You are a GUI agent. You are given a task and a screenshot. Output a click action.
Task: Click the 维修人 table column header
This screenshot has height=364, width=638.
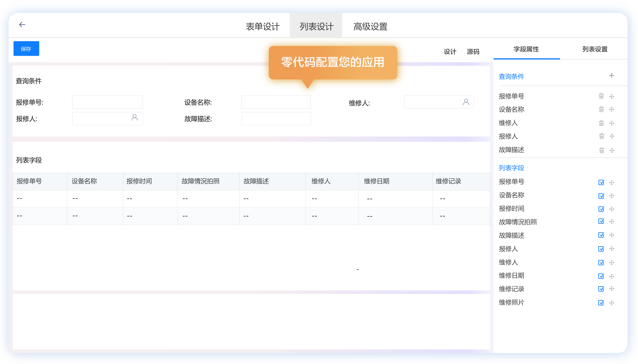tap(332, 182)
